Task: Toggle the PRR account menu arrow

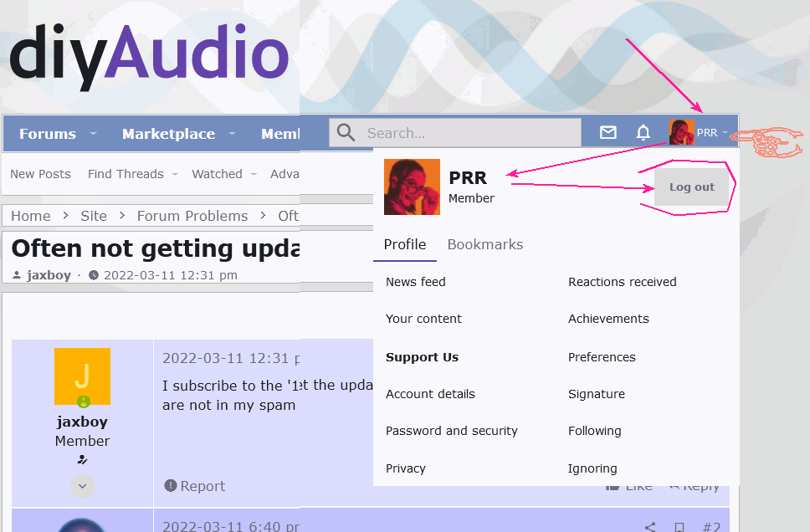Action: (x=725, y=133)
